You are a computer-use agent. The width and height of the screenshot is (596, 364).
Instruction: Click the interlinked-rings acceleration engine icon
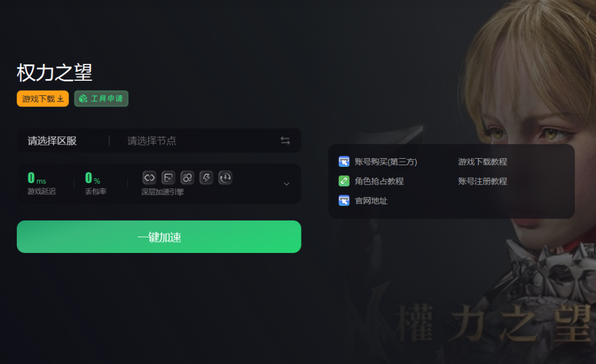[187, 177]
